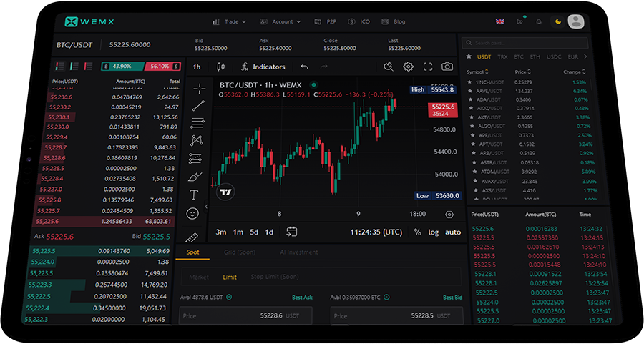Open the P2P page
The image size is (644, 344).
pos(326,21)
